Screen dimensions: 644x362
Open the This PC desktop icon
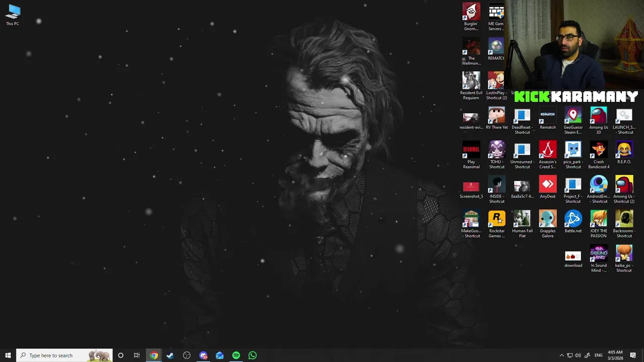point(13,15)
